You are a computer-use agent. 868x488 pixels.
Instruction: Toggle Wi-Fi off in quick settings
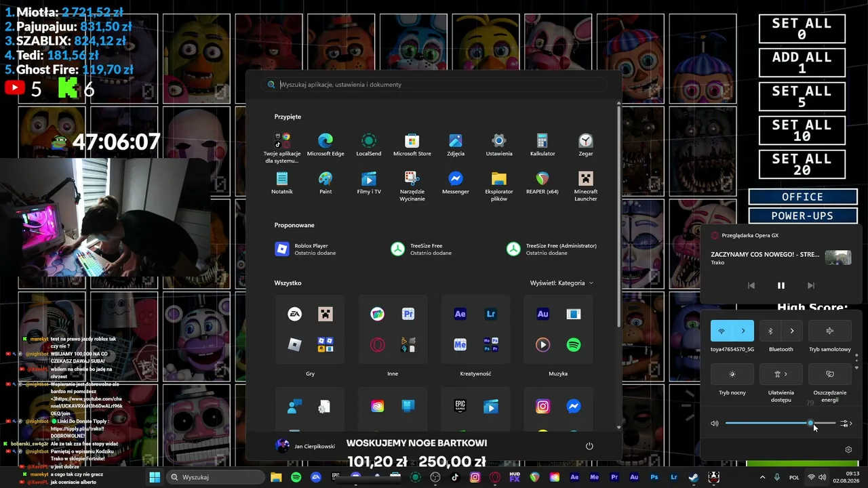click(722, 331)
